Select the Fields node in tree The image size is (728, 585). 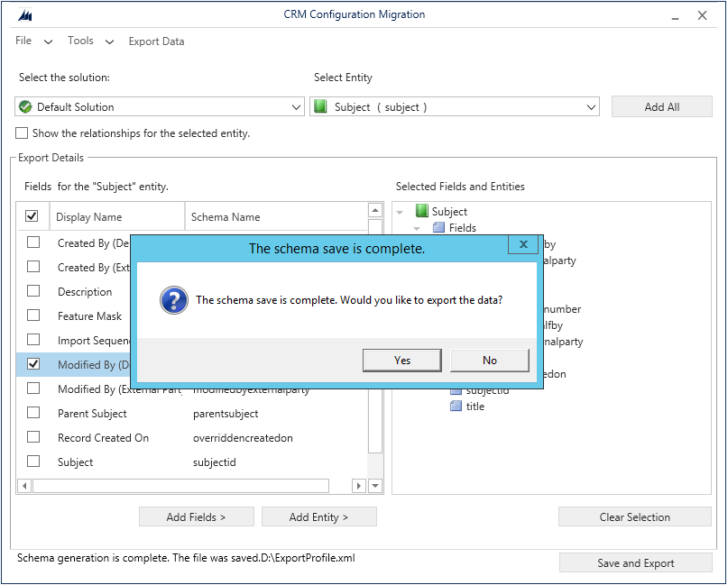[x=463, y=228]
